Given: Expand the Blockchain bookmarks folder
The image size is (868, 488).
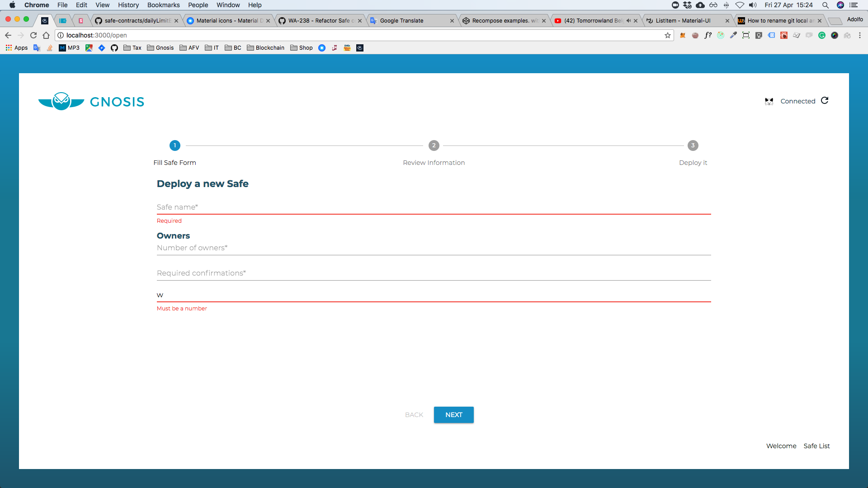Looking at the screenshot, I should tap(266, 48).
